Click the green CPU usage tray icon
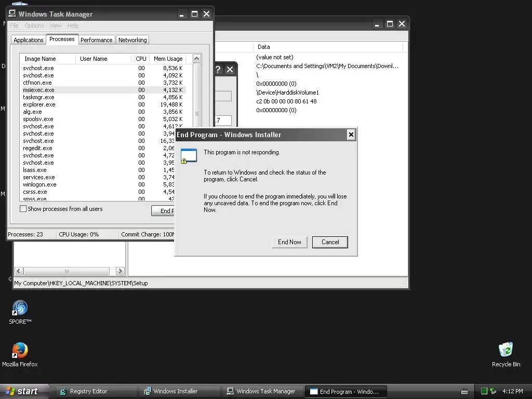Viewport: 532px width, 399px height. coord(484,391)
